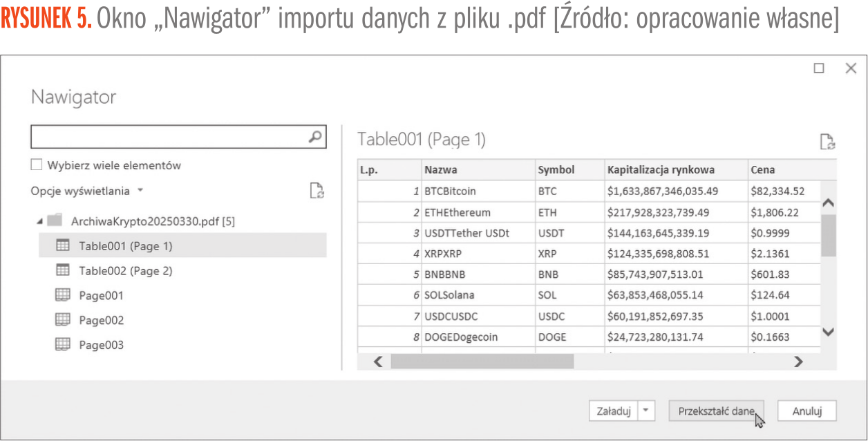Screen dimensions: 868x441
Task: Click the horizontal scrollbar thumb under the preview
Action: [x=482, y=361]
